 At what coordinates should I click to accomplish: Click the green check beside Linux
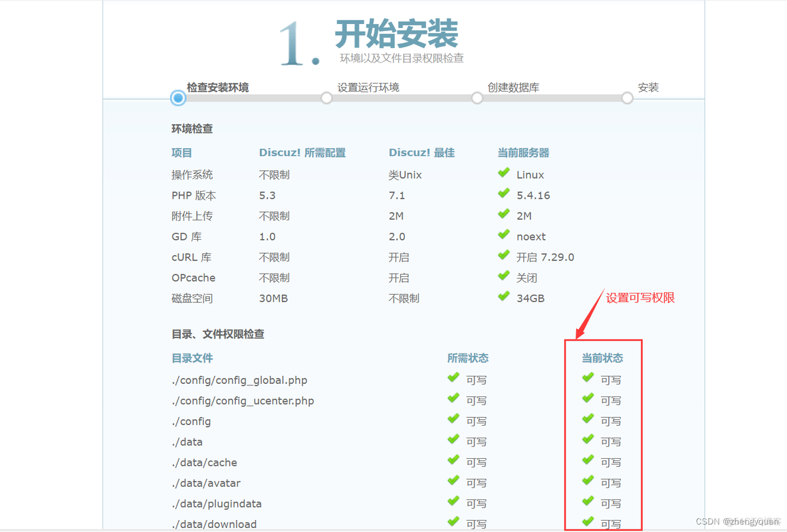(504, 173)
